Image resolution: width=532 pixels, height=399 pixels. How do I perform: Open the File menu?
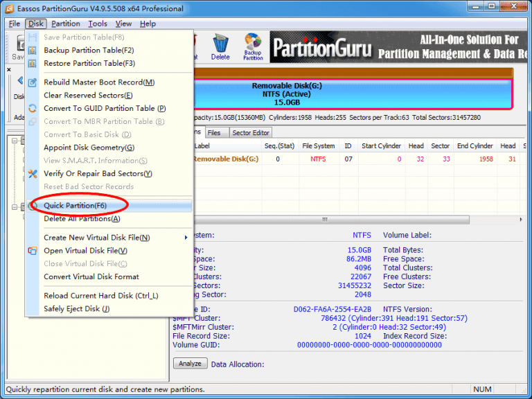15,24
